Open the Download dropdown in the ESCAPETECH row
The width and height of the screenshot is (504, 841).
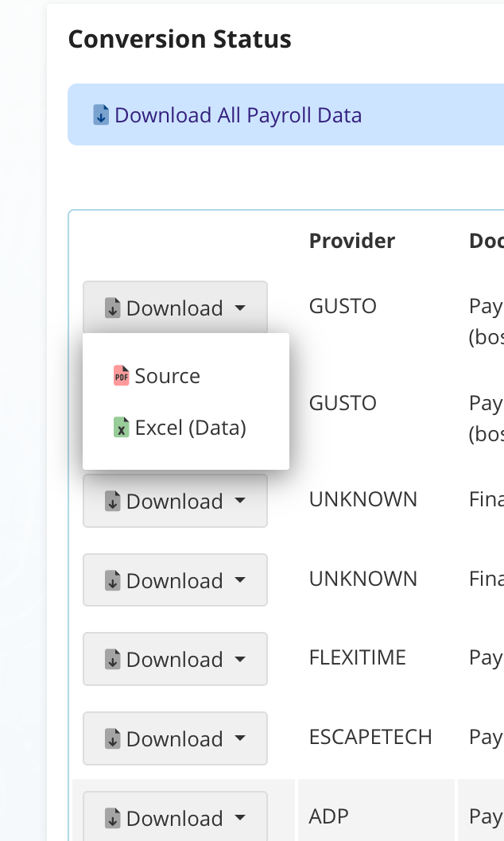[x=176, y=738]
